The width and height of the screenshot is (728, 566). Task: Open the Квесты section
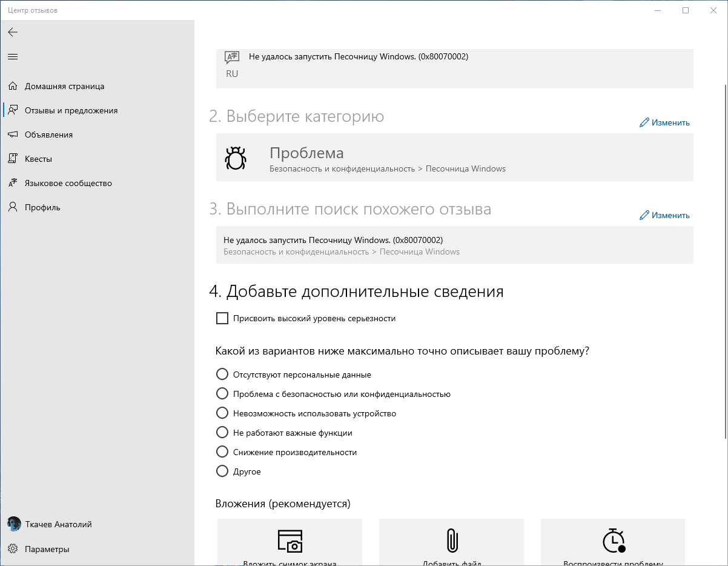point(97,159)
